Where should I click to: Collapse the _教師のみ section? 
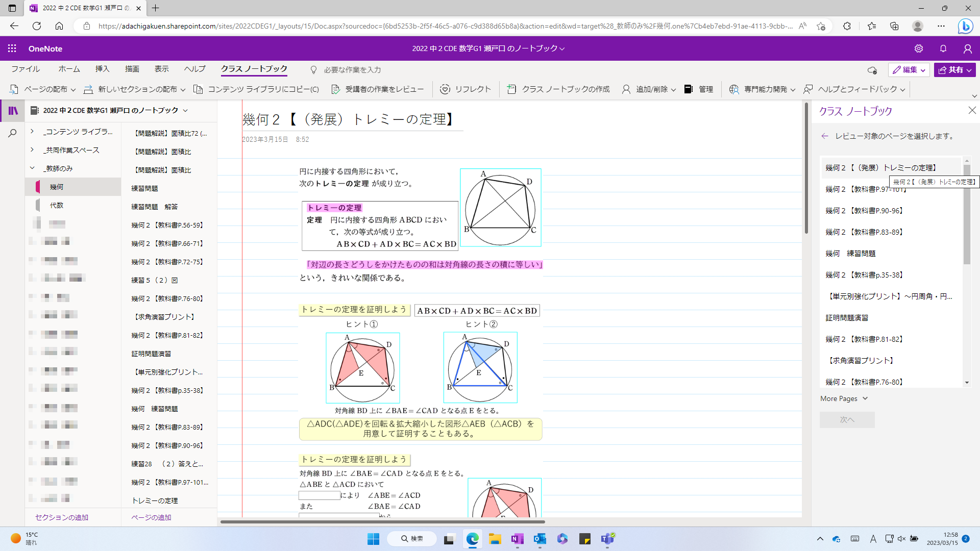pyautogui.click(x=32, y=168)
